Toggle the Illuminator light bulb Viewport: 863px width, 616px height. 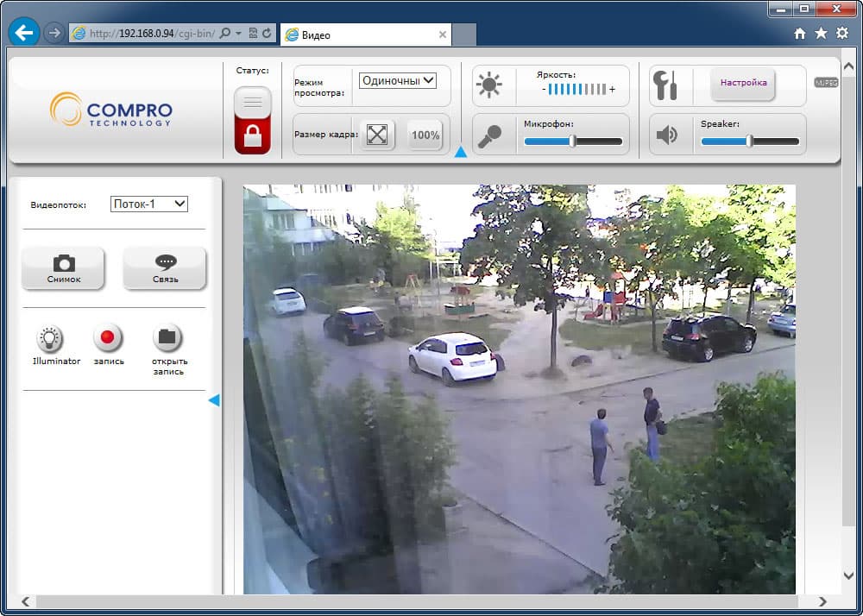[50, 337]
